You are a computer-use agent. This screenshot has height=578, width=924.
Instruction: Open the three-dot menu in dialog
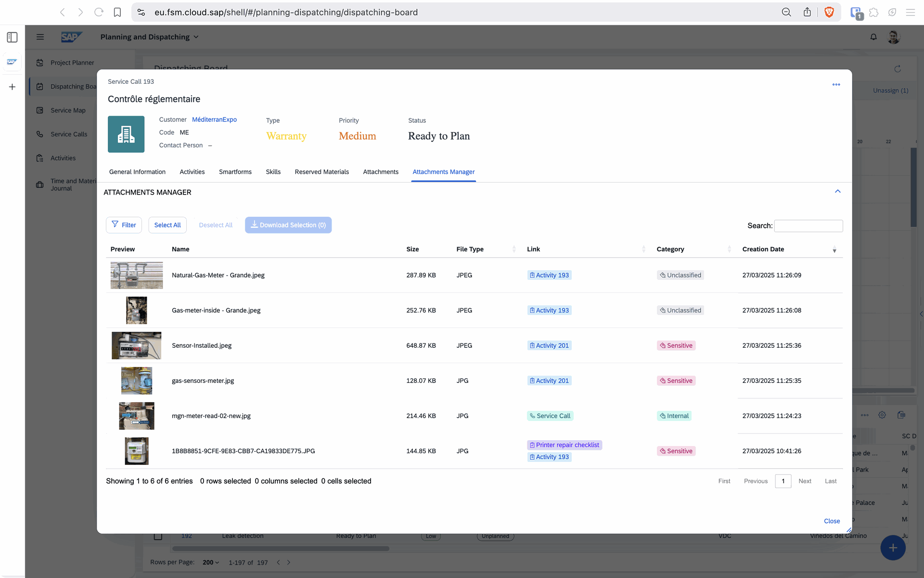pos(836,85)
